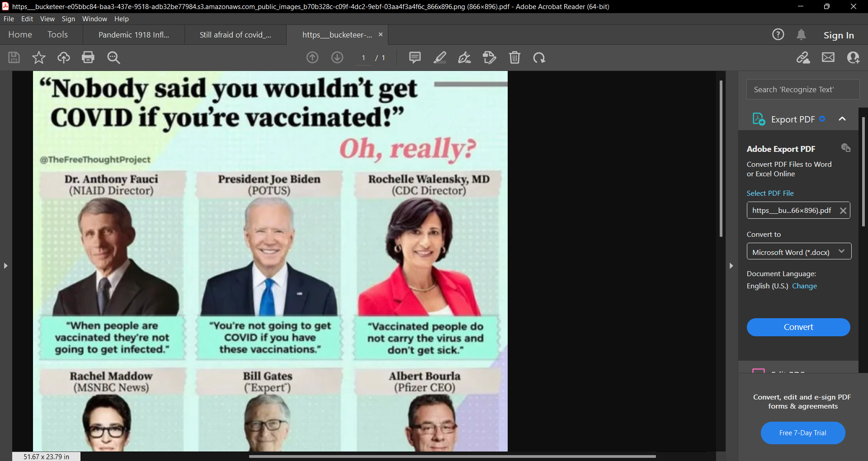868x461 pixels.
Task: Open notifications bell
Action: click(x=801, y=34)
